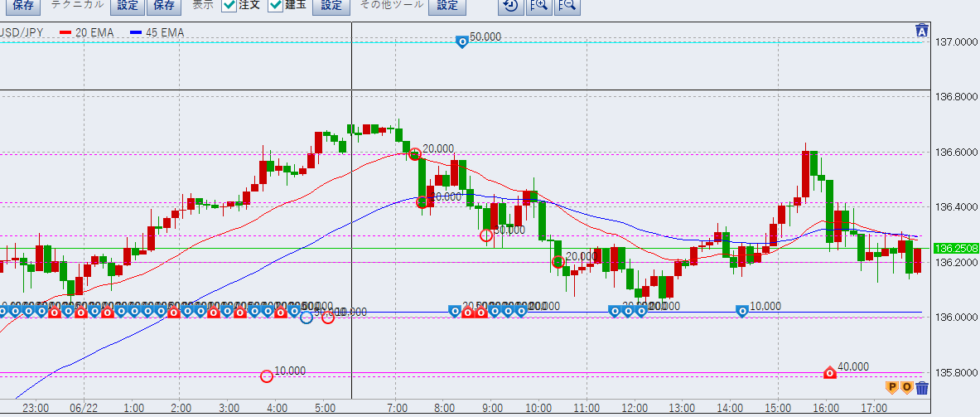Click the green current price label 136.2508
Image resolution: width=980 pixels, height=417 pixels.
tap(955, 248)
